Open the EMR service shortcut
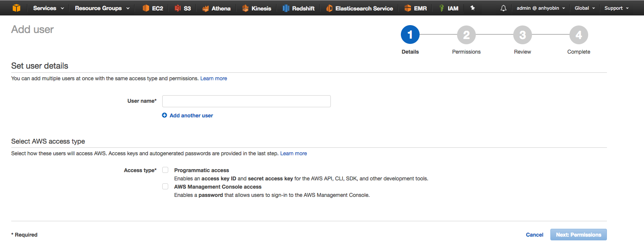 (x=415, y=8)
